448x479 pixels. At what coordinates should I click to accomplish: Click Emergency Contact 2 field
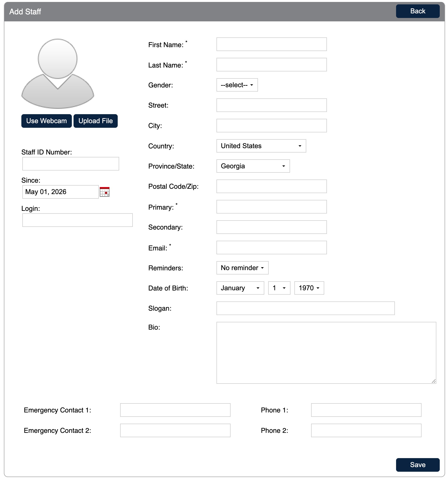(175, 430)
